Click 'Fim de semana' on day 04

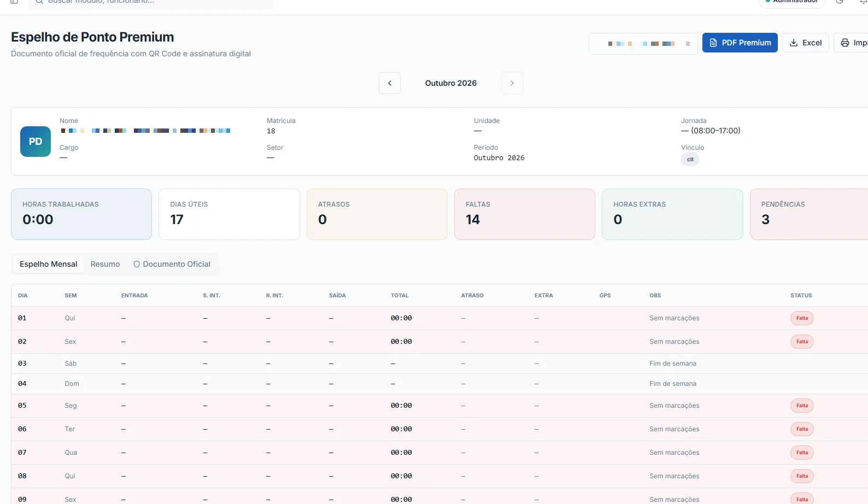[x=673, y=384]
